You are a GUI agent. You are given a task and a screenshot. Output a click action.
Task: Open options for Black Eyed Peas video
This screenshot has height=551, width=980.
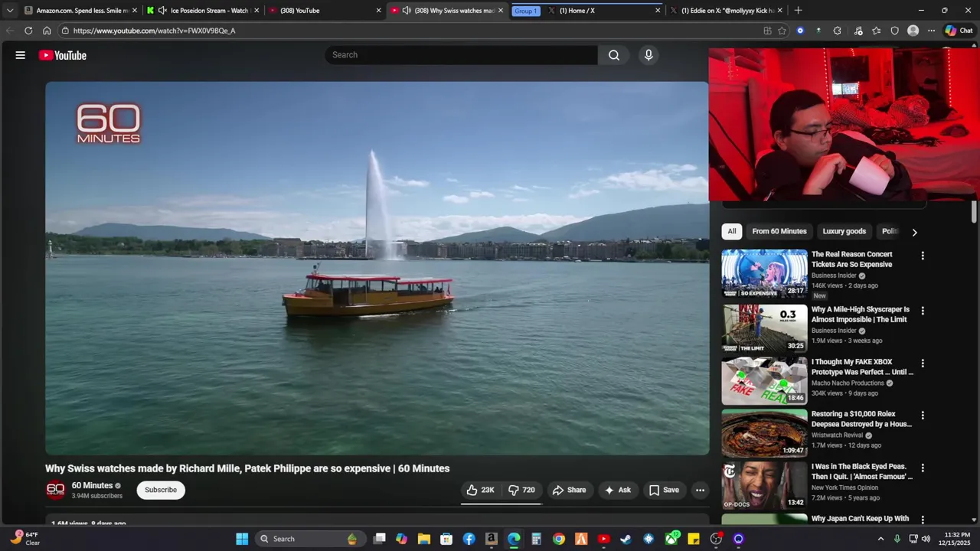pyautogui.click(x=923, y=468)
